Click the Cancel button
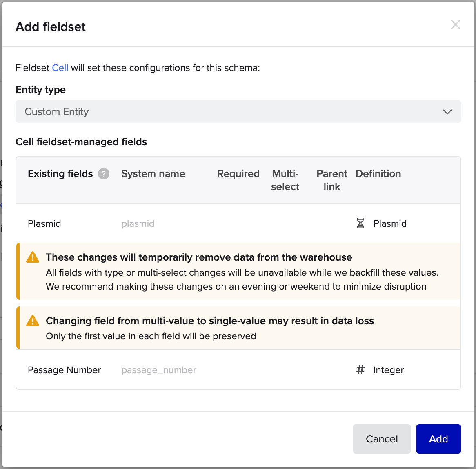Screen dimensions: 476x469 pyautogui.click(x=381, y=439)
